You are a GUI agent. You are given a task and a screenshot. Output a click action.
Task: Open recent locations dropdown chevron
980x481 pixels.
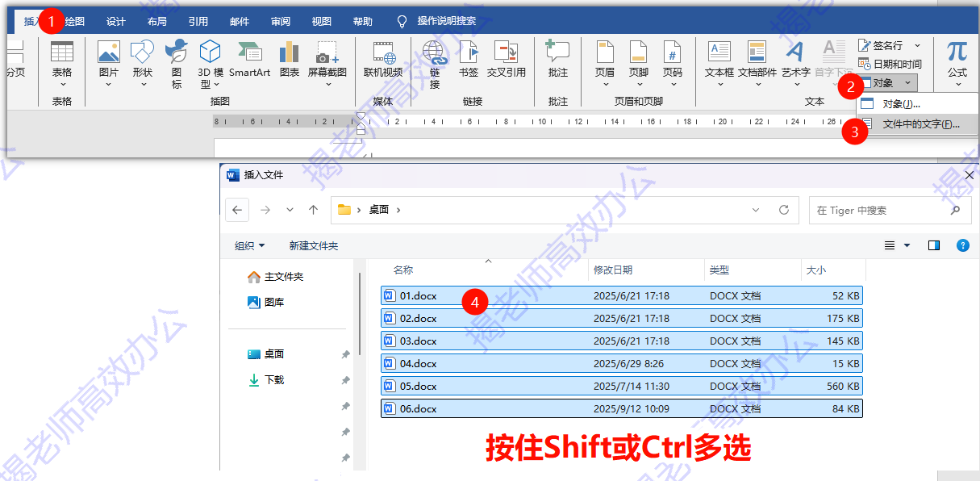[290, 210]
